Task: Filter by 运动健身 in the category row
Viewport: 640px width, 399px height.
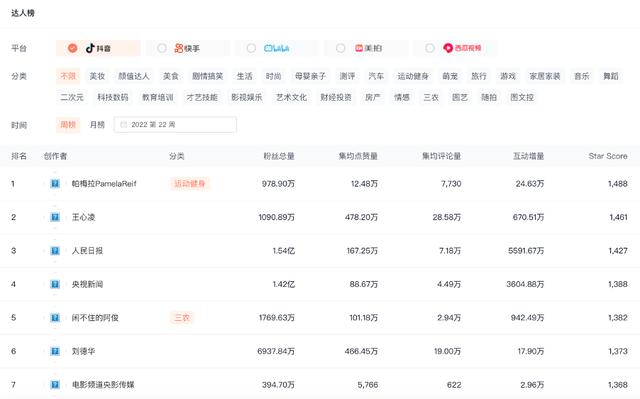Action: (413, 76)
